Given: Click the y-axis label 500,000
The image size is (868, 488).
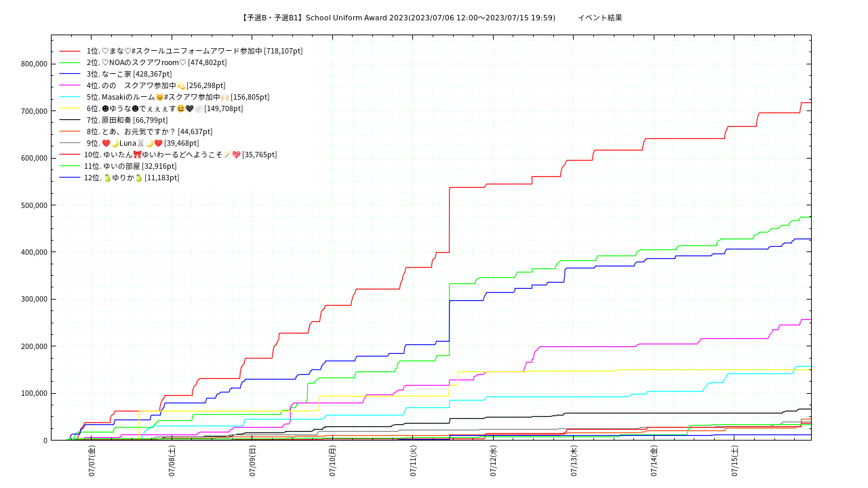Looking at the screenshot, I should pyautogui.click(x=34, y=205).
